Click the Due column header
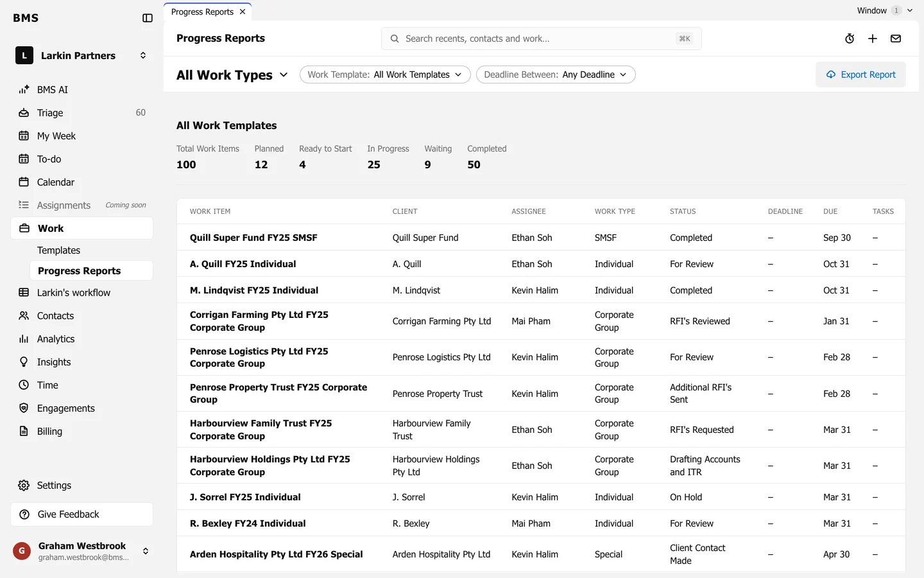The image size is (924, 578). point(830,211)
